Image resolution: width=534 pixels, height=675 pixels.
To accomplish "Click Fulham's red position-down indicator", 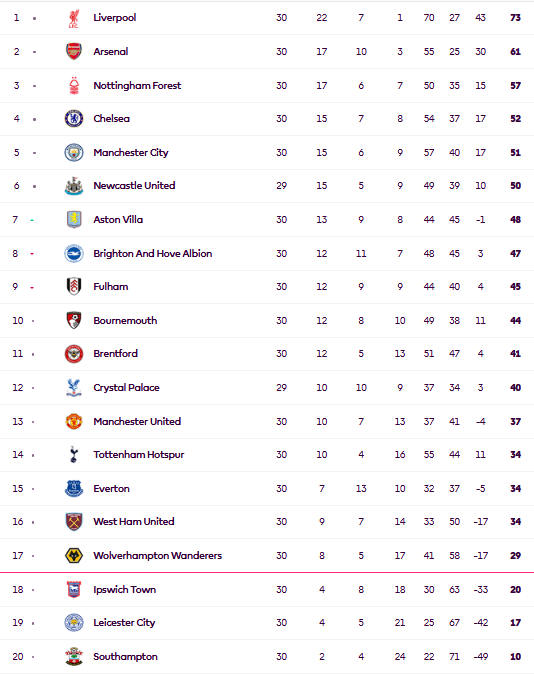I will click(32, 288).
